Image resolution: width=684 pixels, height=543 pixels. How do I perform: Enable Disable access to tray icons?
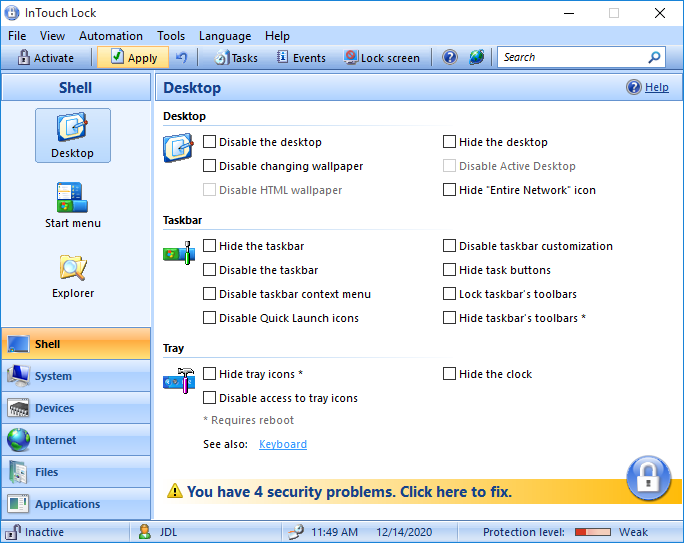209,397
